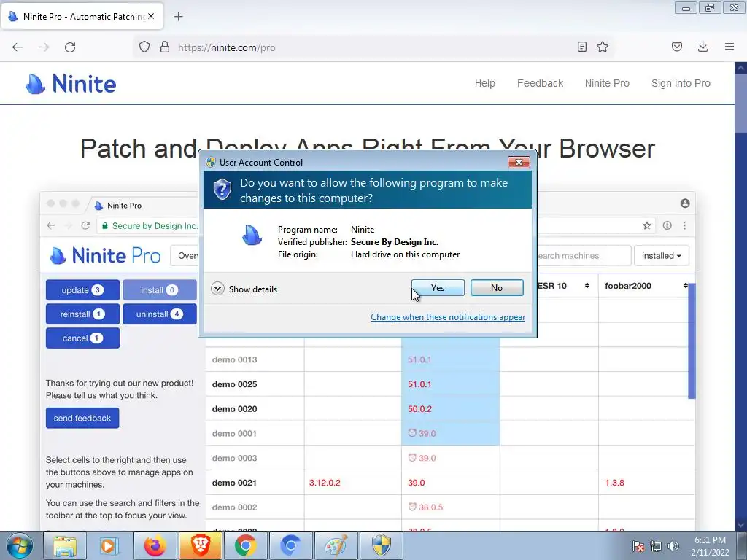Select the demo 0021 row label

[234, 483]
